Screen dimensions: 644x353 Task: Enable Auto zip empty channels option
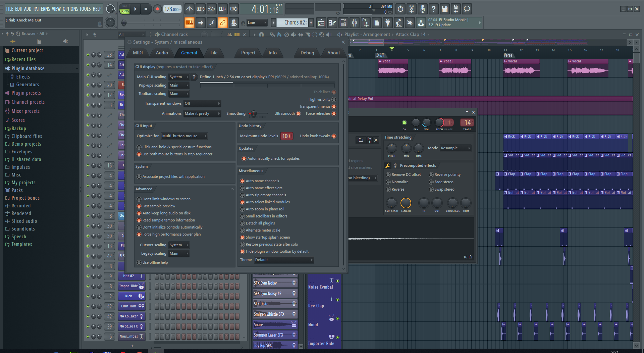pos(242,195)
